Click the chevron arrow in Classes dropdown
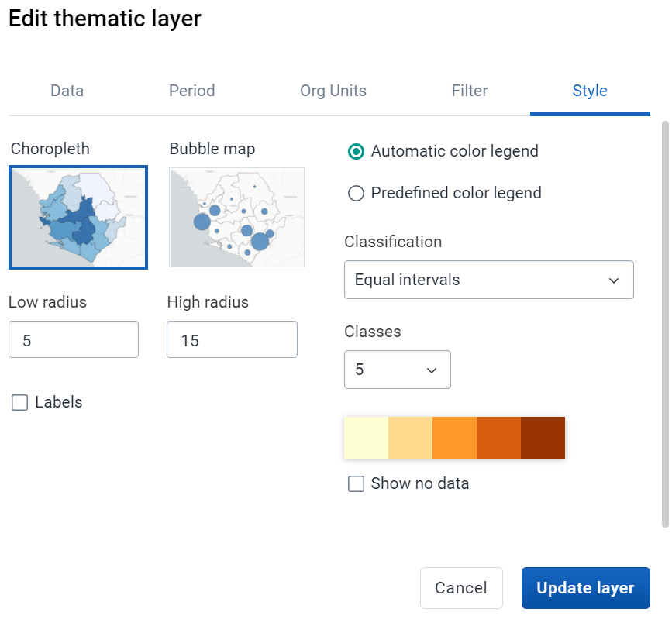 tap(432, 370)
